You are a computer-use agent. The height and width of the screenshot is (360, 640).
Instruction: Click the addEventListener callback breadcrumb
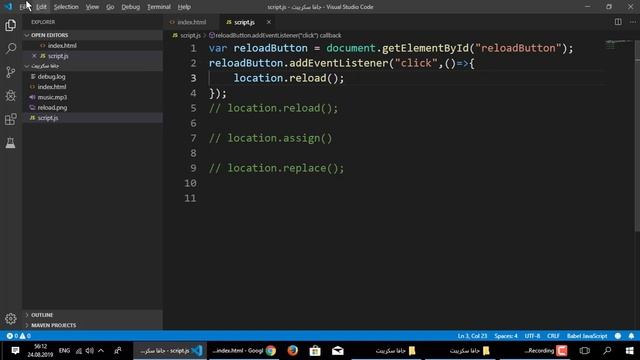tap(275, 36)
